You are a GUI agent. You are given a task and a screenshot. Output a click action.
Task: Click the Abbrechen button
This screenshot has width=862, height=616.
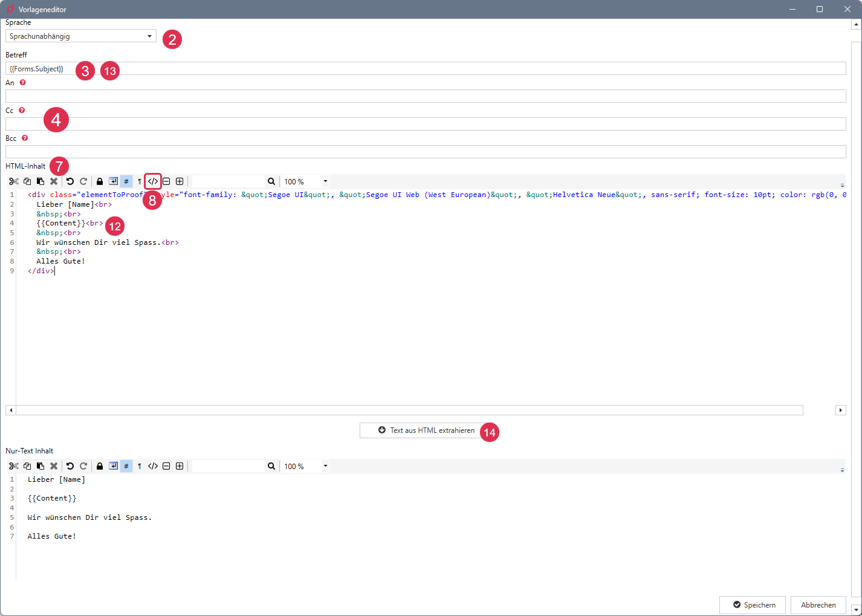click(818, 605)
